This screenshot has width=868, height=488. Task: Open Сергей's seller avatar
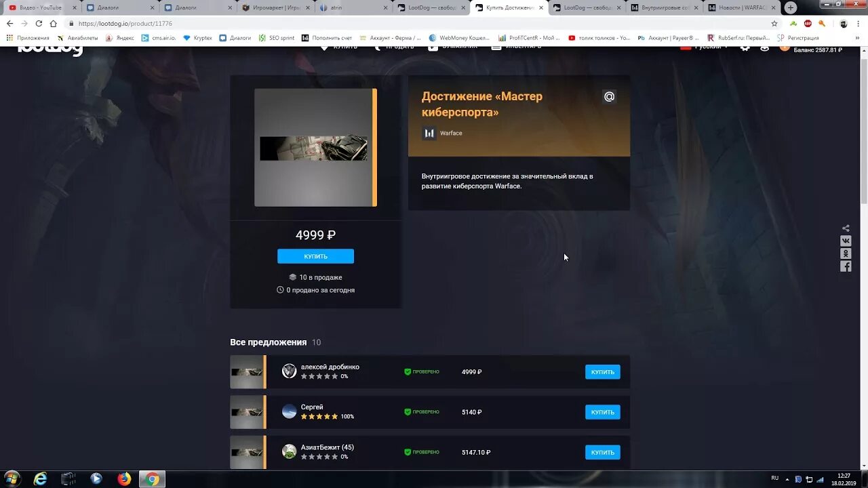tap(290, 411)
